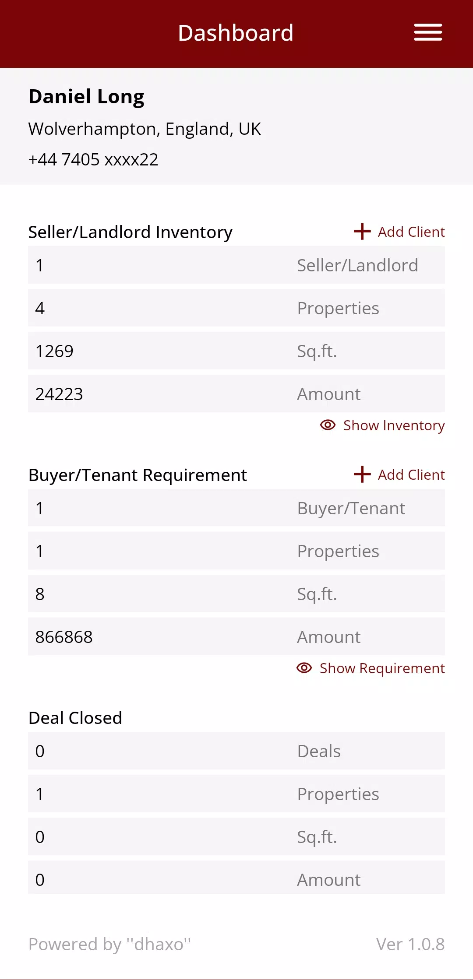This screenshot has height=980, width=473.
Task: Tap the inventory Sq.ft. row showing 1269
Action: coord(236,351)
